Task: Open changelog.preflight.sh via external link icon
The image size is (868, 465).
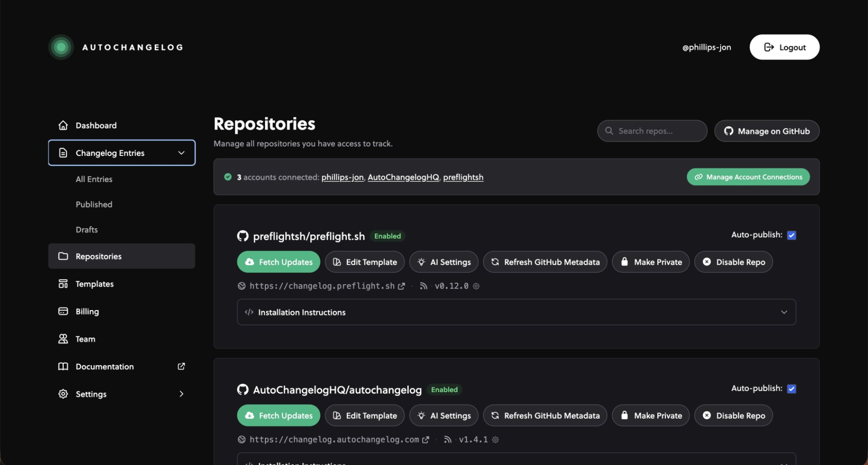Action: tap(402, 285)
